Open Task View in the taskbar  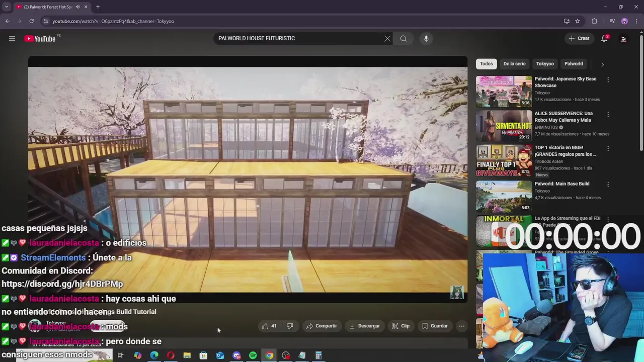pos(121,355)
